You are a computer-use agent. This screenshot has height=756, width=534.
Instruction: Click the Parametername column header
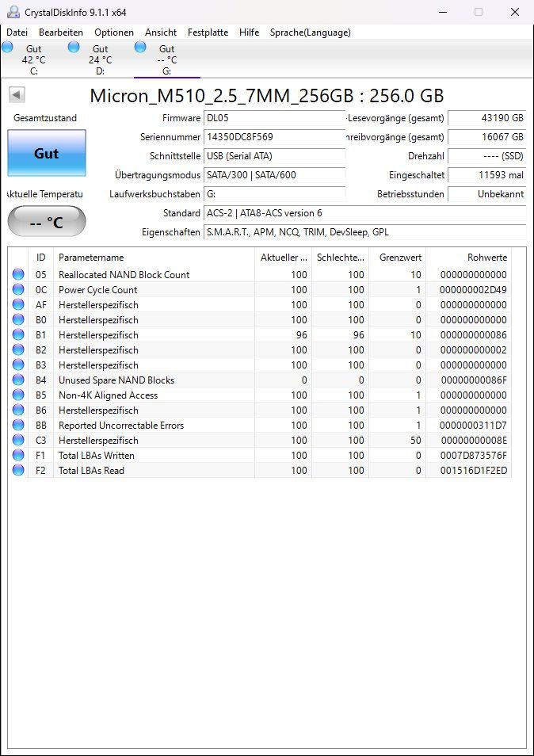(x=154, y=258)
